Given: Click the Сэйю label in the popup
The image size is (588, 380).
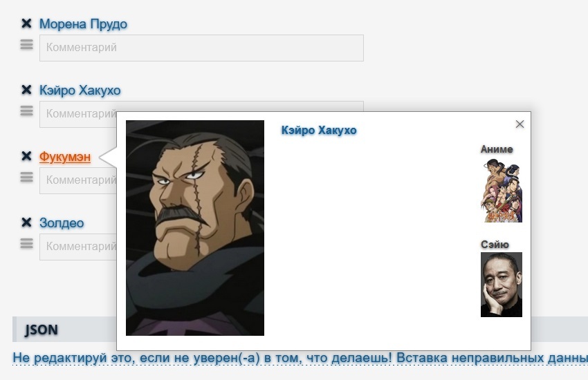Looking at the screenshot, I should pyautogui.click(x=495, y=245).
